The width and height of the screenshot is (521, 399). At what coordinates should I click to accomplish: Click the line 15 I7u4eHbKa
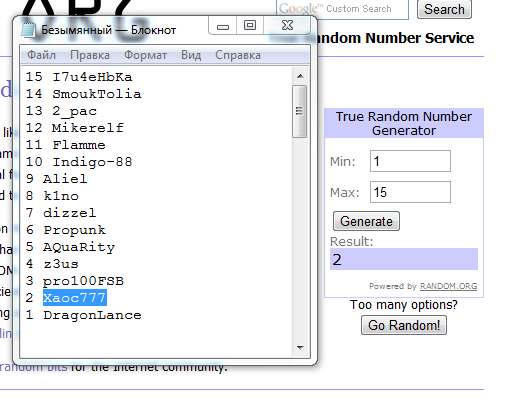click(x=79, y=77)
